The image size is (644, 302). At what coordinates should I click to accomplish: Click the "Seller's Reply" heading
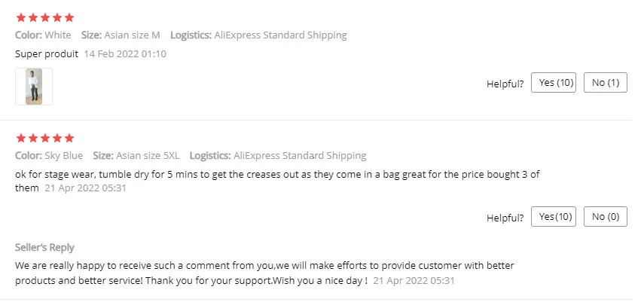pyautogui.click(x=44, y=248)
